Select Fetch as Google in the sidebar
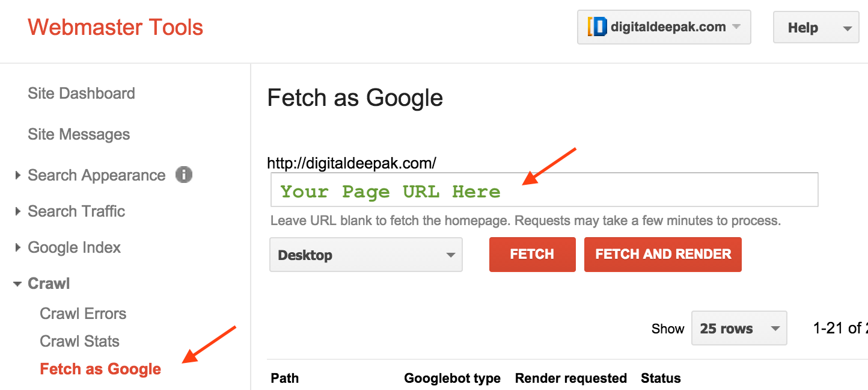Screen dimensions: 868x390 coord(100,369)
